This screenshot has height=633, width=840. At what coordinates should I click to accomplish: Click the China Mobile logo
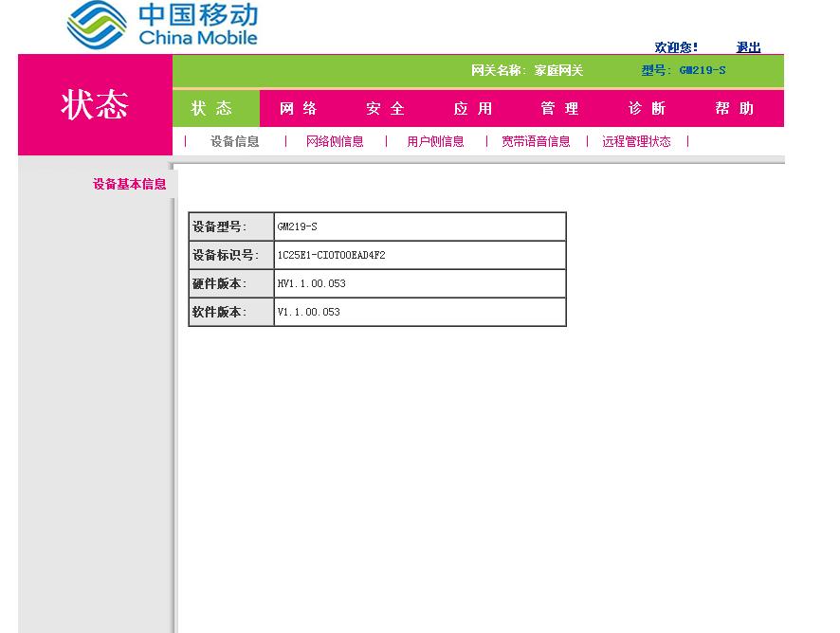pos(156,24)
